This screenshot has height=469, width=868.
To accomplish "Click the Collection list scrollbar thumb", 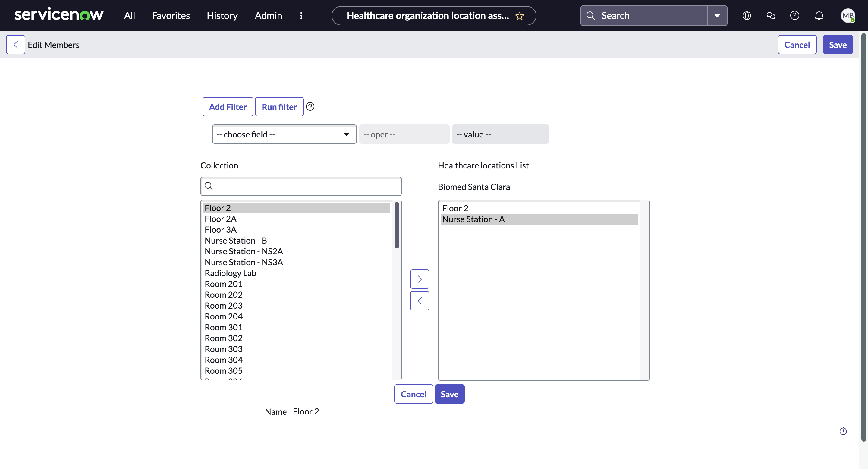I will pyautogui.click(x=397, y=225).
